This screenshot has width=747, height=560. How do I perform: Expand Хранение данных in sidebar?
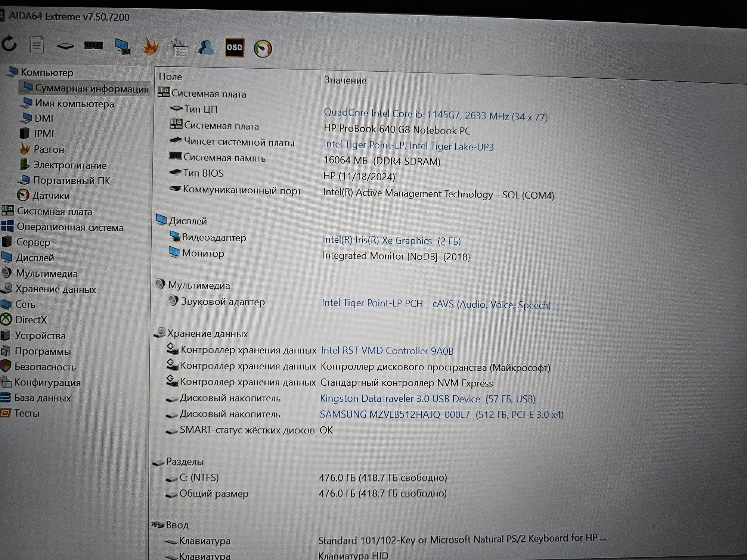pos(56,289)
